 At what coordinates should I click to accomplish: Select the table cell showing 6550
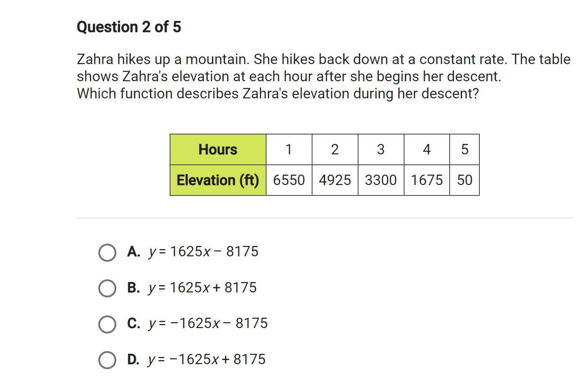289,180
